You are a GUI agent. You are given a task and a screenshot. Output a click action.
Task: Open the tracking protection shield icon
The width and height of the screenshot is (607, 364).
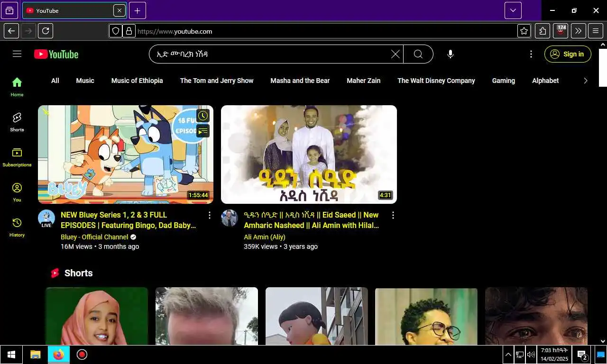(116, 31)
